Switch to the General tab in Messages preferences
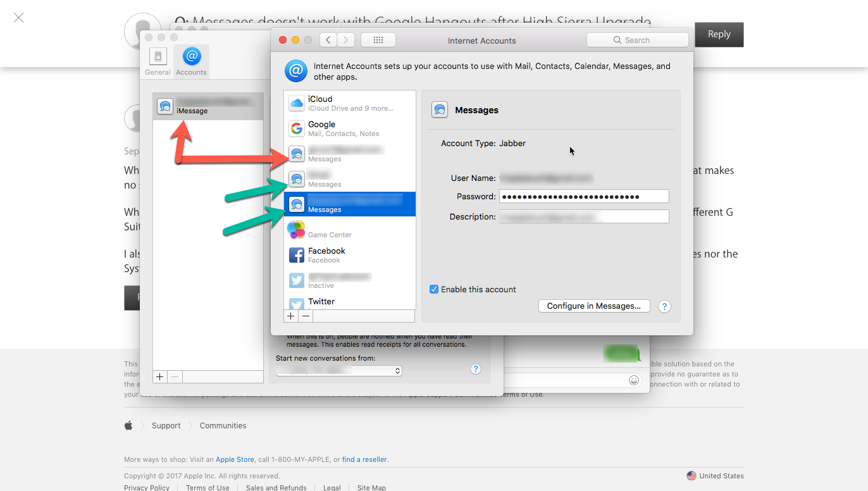 pos(158,61)
